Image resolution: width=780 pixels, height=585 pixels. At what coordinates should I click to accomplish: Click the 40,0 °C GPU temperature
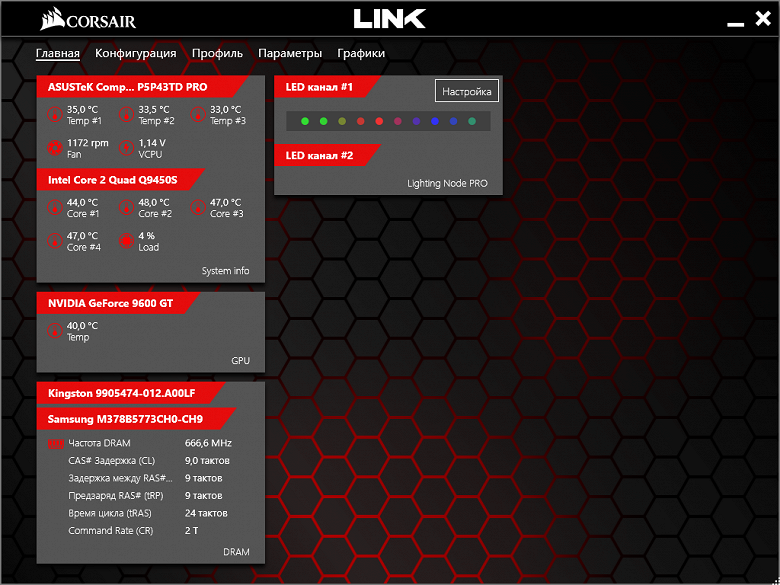point(83,326)
